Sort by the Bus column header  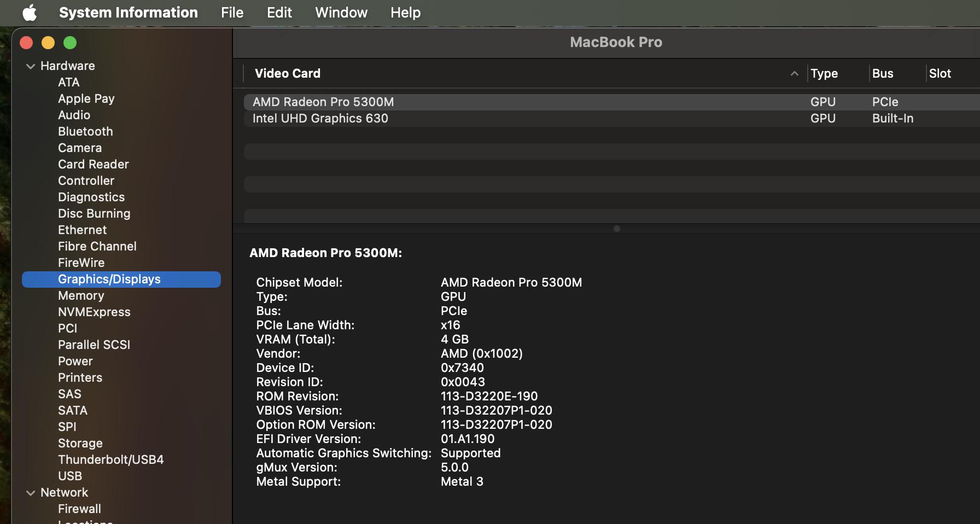click(883, 73)
